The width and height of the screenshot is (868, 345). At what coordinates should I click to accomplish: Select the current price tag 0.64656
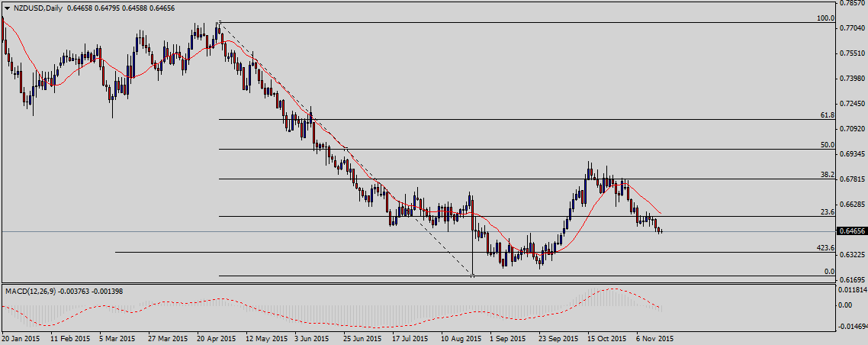(x=851, y=231)
